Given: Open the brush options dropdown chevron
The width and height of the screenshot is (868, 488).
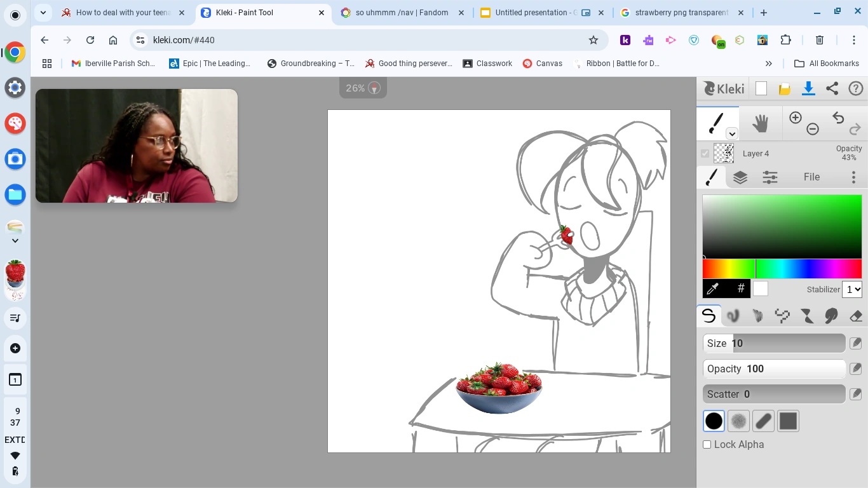Looking at the screenshot, I should [732, 133].
